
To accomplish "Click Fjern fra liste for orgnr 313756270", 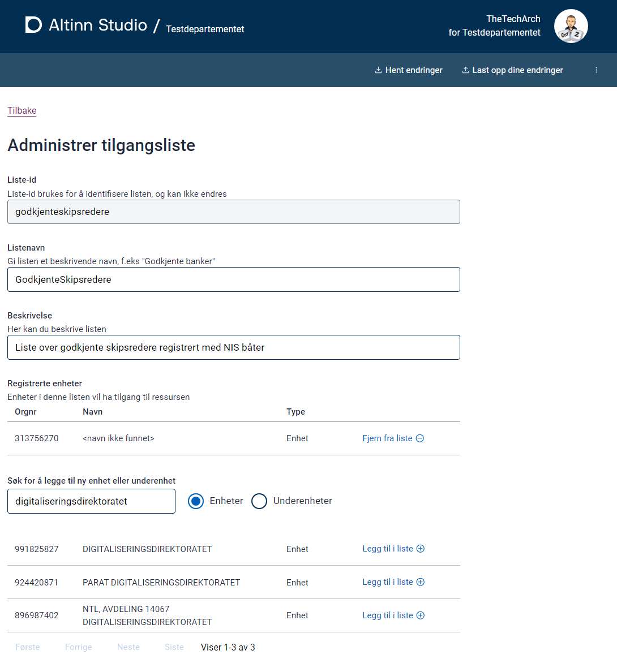I will click(x=388, y=438).
